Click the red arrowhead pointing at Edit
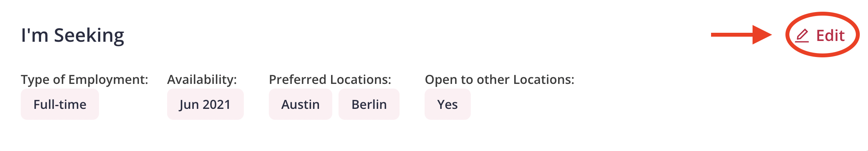Image resolution: width=868 pixels, height=151 pixels. coord(762,35)
